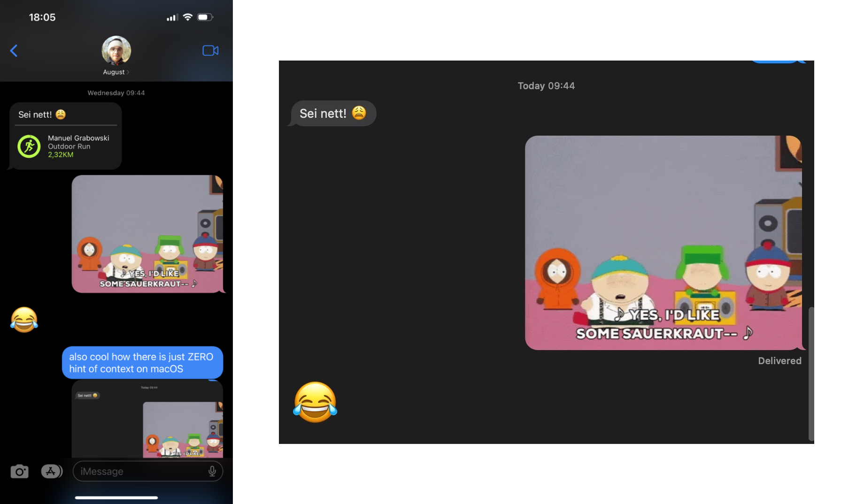Tap the battery indicator in the status bar
864x504 pixels.
[204, 17]
